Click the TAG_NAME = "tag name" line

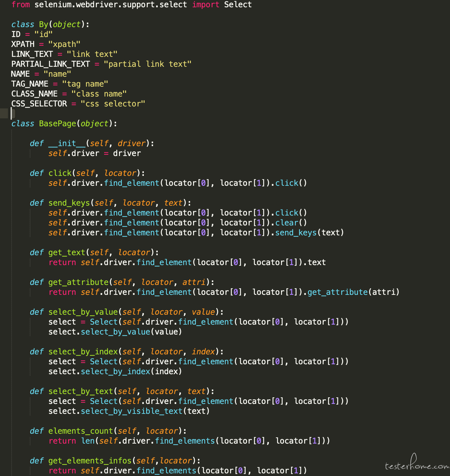click(60, 84)
